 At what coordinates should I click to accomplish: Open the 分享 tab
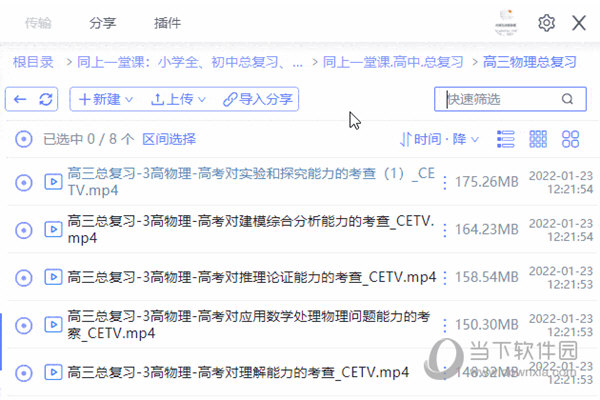102,23
